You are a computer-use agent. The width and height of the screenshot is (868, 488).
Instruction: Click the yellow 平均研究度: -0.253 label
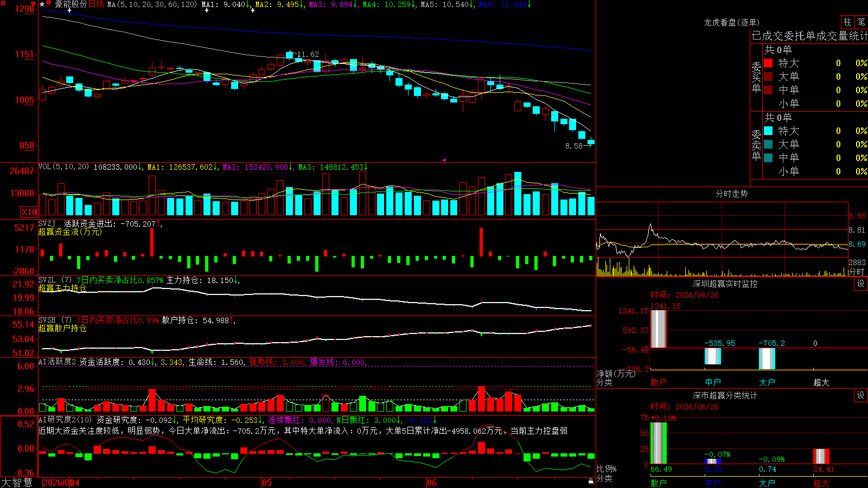(220, 420)
